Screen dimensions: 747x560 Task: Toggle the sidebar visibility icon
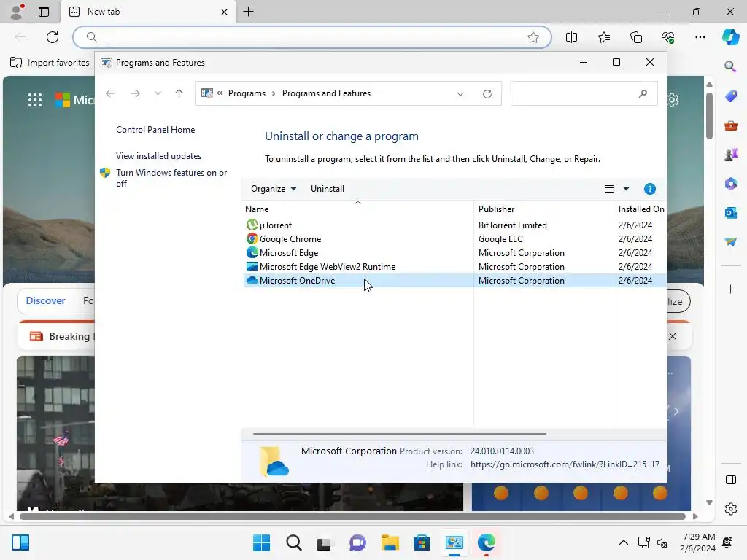(x=730, y=480)
